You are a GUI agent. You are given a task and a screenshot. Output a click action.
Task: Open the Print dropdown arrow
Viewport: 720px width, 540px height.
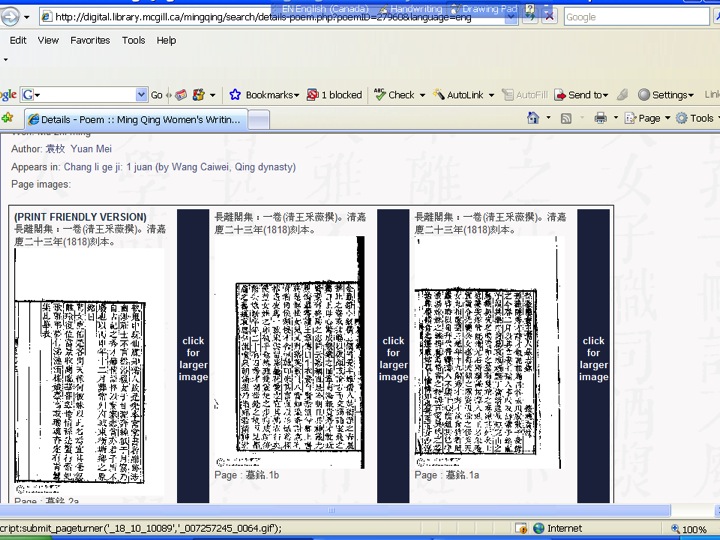(x=616, y=118)
